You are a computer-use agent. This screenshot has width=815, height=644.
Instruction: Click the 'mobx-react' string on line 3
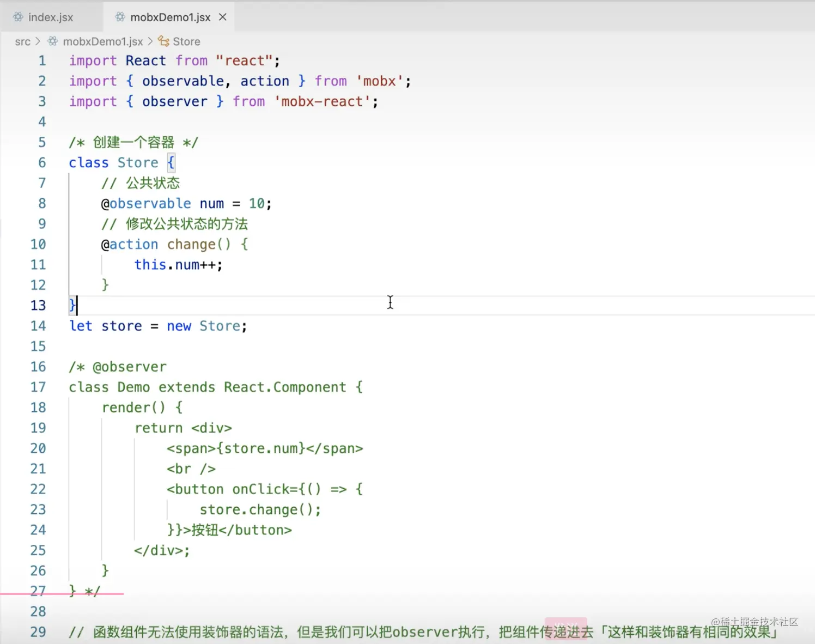(x=323, y=101)
